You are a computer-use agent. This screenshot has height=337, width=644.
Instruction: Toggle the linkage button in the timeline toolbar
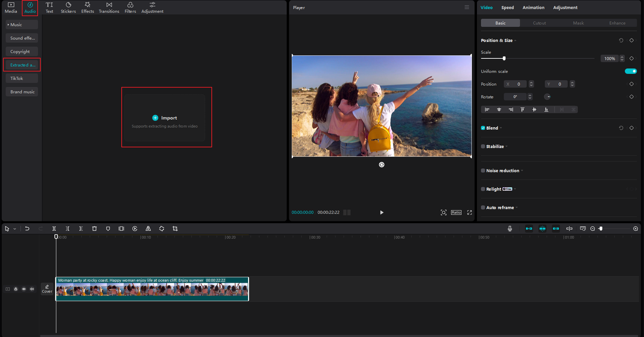tap(556, 228)
